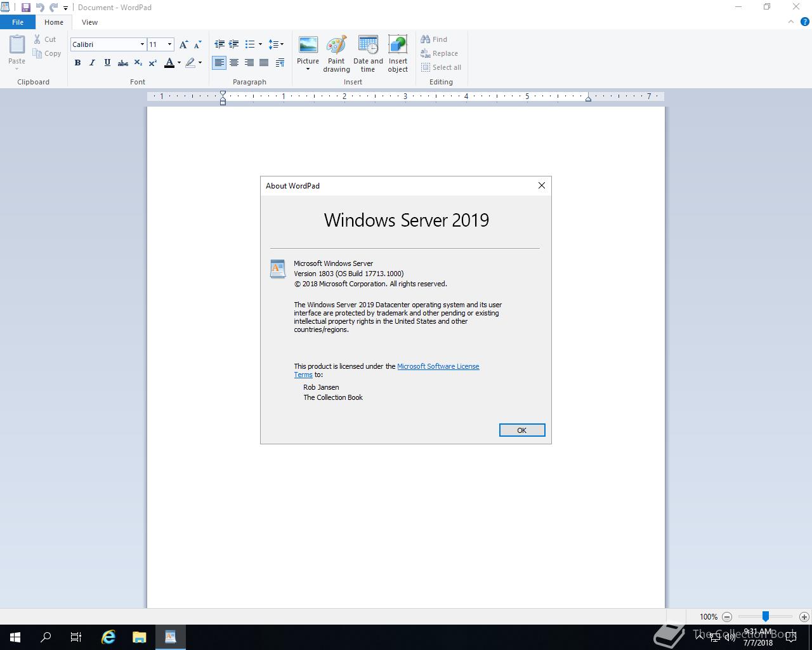Collapse the ribbon with the chevron

(x=791, y=22)
